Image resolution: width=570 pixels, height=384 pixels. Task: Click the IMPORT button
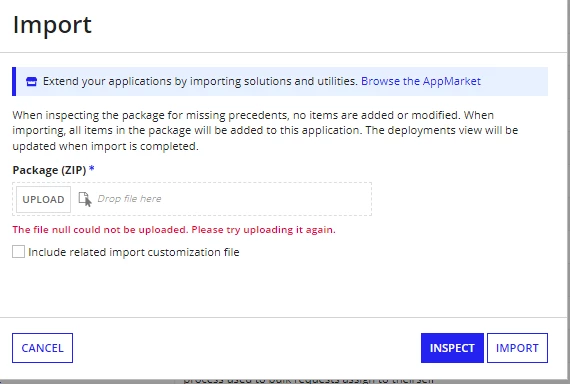point(517,348)
